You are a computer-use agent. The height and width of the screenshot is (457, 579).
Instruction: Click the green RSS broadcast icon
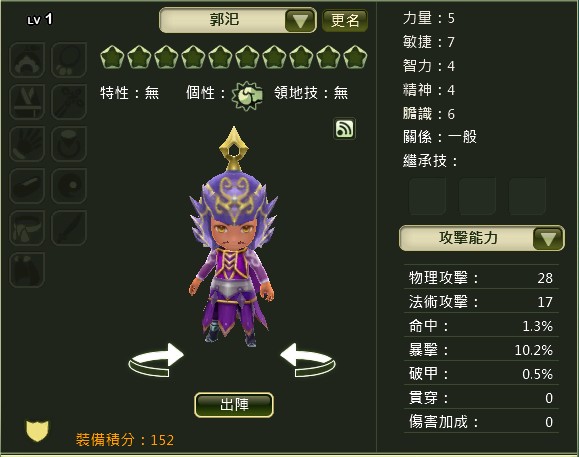[345, 128]
